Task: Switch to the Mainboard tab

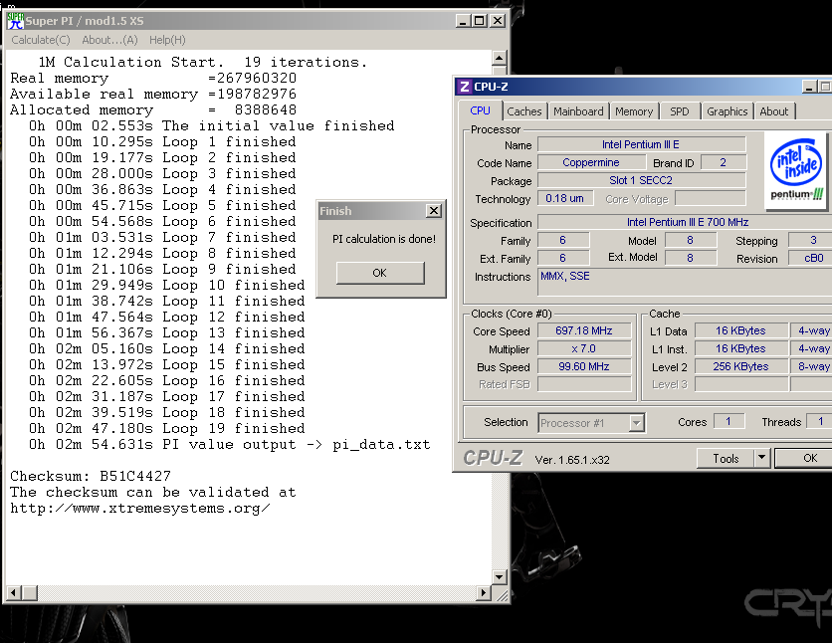Action: (x=578, y=111)
